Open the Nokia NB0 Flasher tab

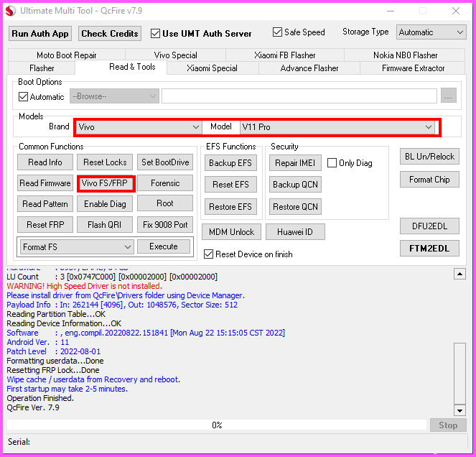405,55
